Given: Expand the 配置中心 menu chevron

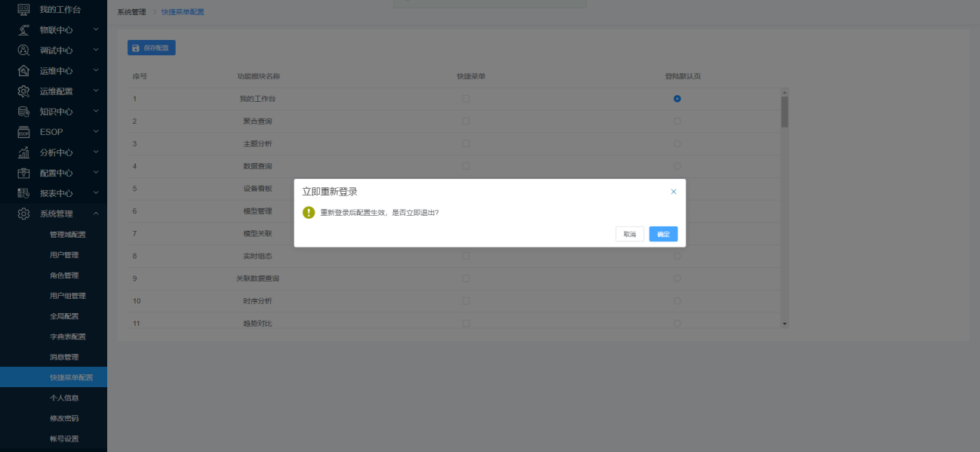Looking at the screenshot, I should pos(96,173).
